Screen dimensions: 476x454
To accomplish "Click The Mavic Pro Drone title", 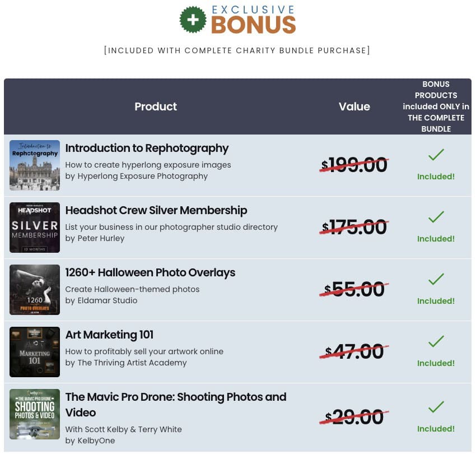I will click(176, 397).
